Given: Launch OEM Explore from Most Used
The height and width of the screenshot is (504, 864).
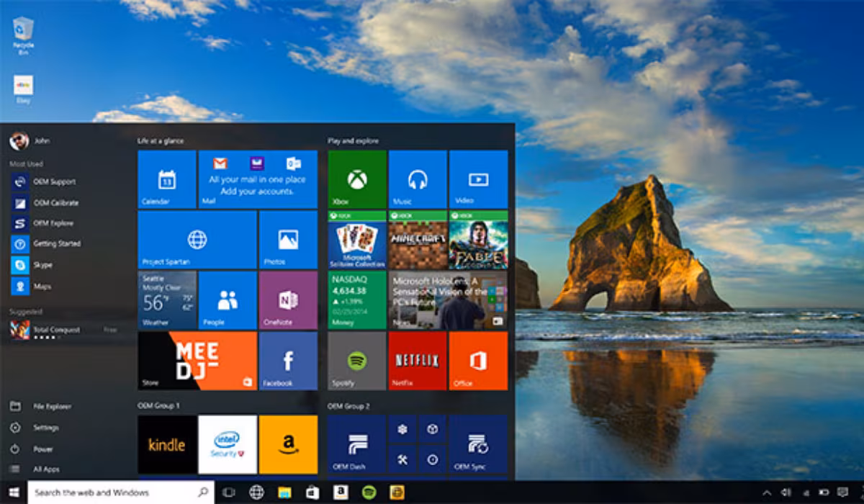Looking at the screenshot, I should 43,223.
